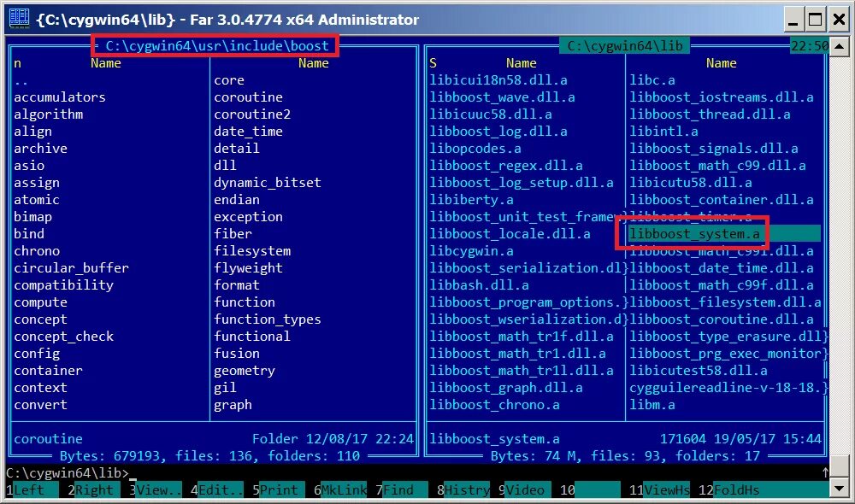The height and width of the screenshot is (504, 855).
Task: Select the fiber folder
Action: point(233,234)
